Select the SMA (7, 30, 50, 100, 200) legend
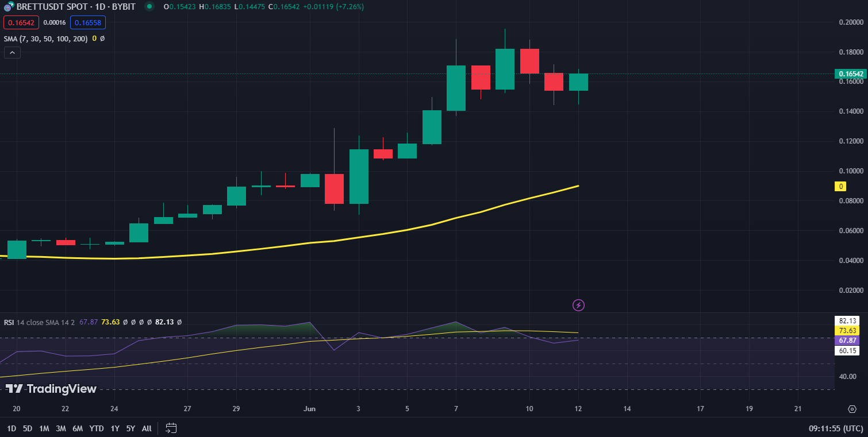Image resolution: width=868 pixels, height=437 pixels. (x=46, y=38)
